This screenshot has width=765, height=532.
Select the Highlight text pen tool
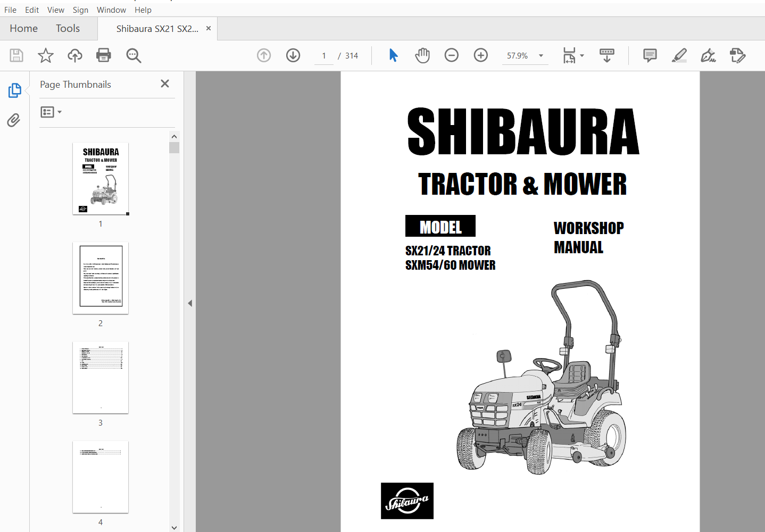679,55
